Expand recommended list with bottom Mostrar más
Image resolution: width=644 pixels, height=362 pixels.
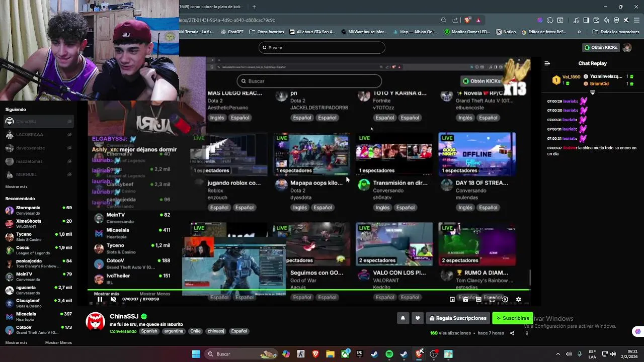16,342
